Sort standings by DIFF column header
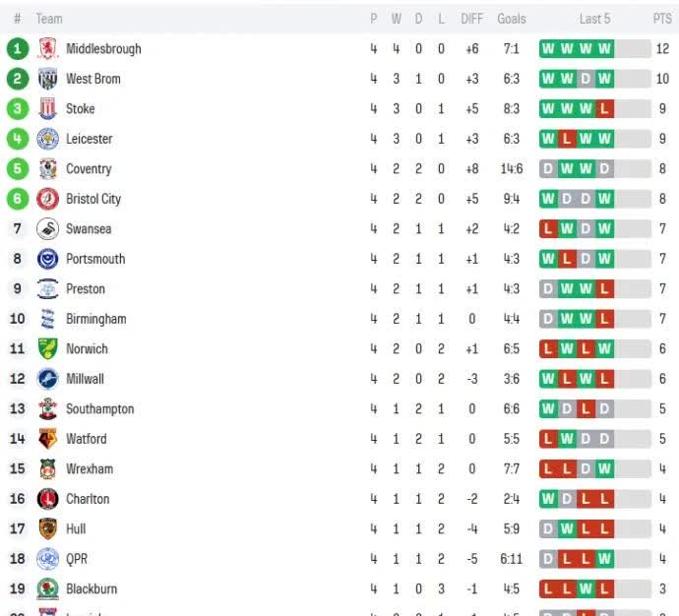Screen dimensions: 679x616 [x=472, y=19]
